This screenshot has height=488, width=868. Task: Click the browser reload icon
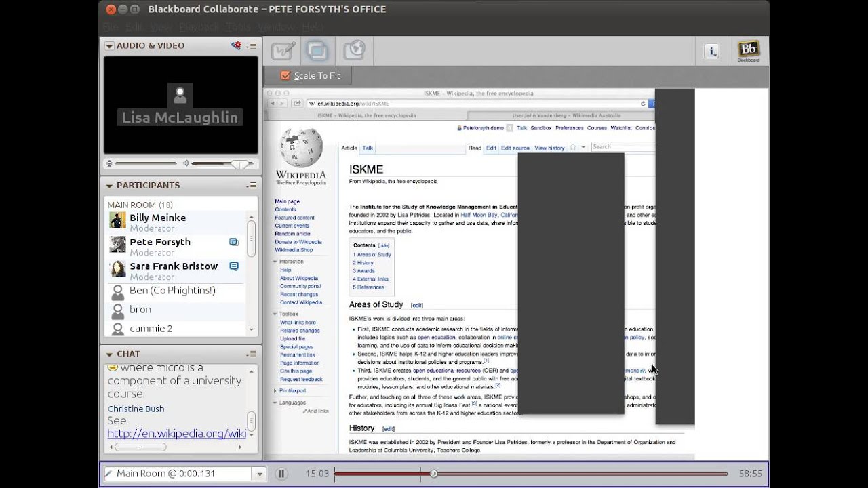pyautogui.click(x=643, y=104)
